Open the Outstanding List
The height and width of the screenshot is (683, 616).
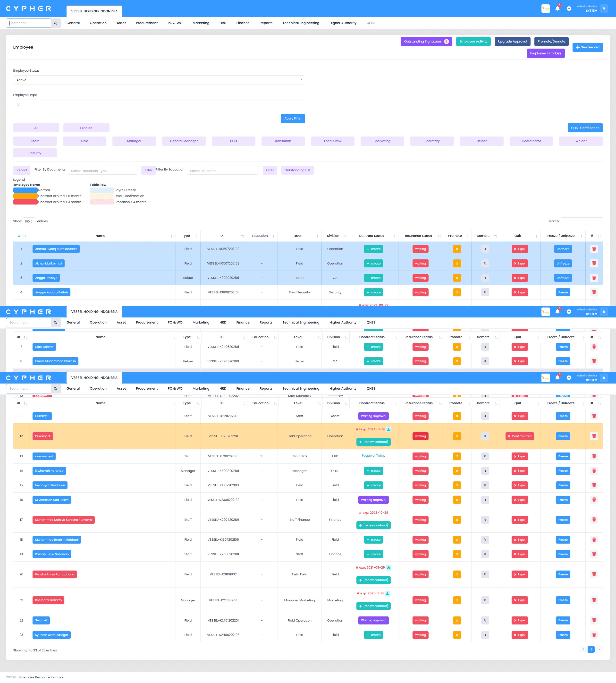point(297,170)
